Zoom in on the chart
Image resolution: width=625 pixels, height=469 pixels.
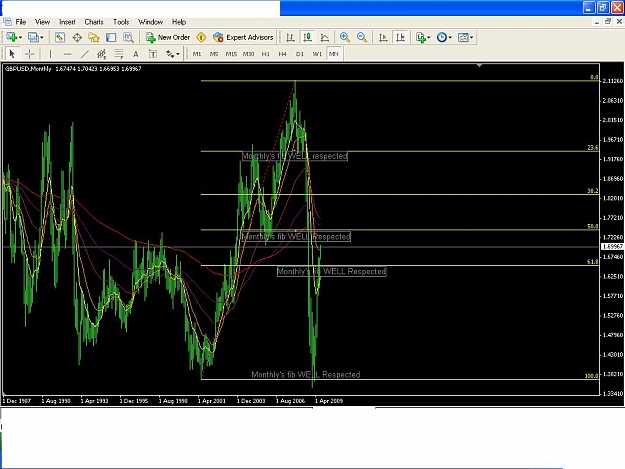(345, 37)
